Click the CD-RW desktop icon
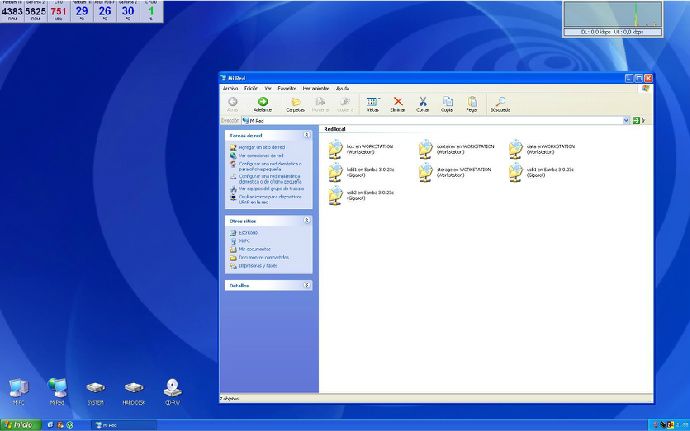 [x=172, y=392]
